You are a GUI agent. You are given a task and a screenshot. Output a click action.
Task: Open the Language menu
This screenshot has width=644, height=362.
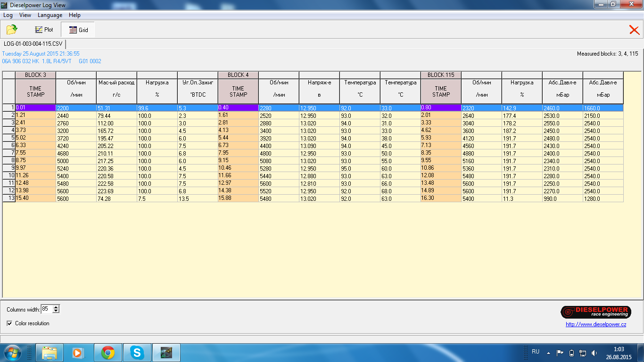pos(50,15)
